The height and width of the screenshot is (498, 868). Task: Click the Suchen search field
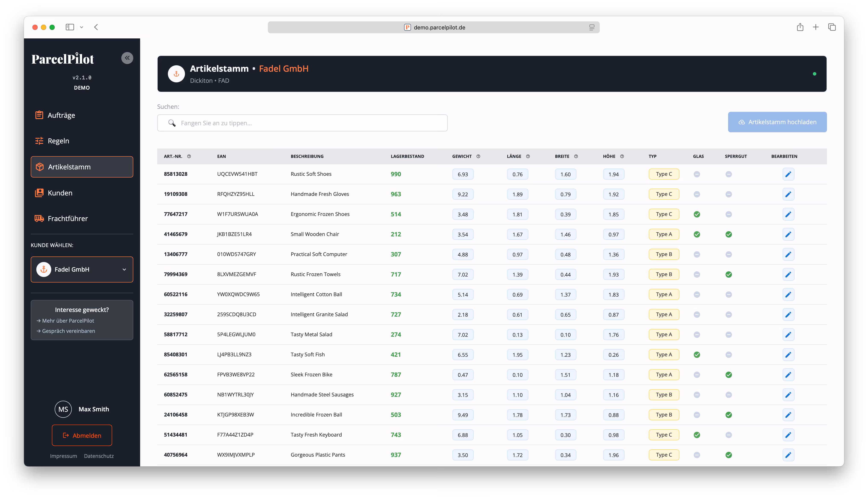pos(302,123)
